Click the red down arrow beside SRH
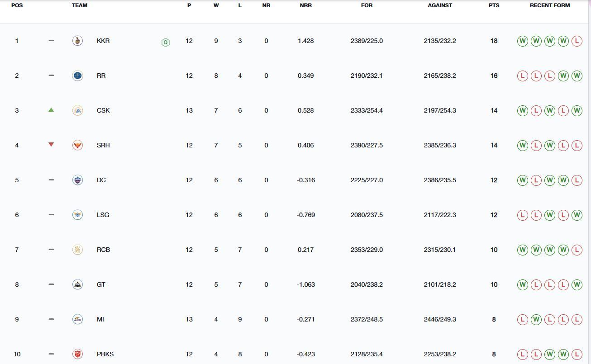 [51, 145]
